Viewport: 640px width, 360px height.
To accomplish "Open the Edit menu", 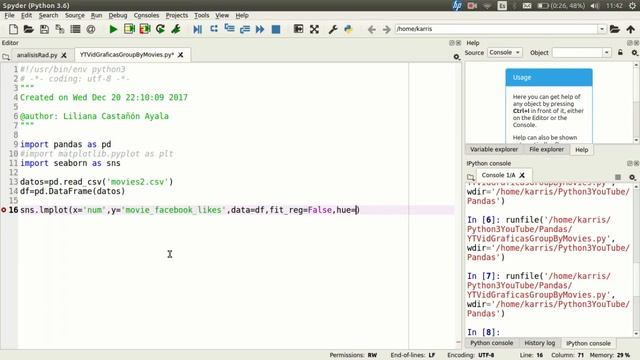I will (x=27, y=15).
